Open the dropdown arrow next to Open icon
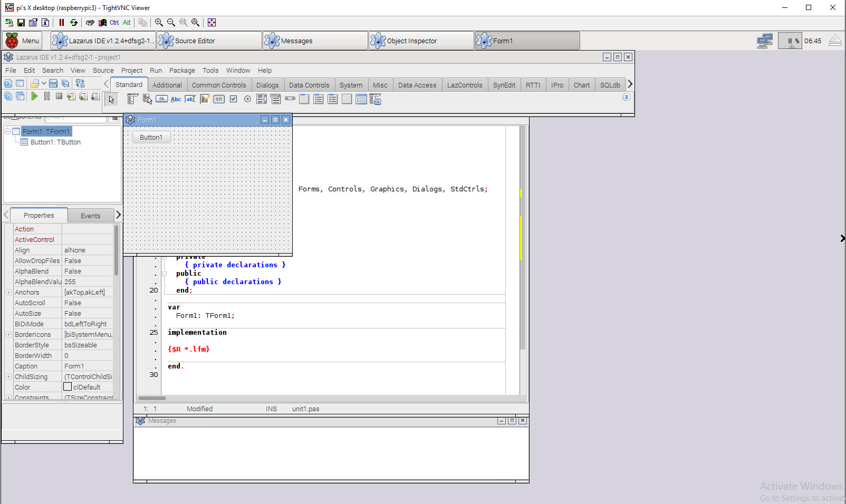The height and width of the screenshot is (504, 846). point(44,83)
